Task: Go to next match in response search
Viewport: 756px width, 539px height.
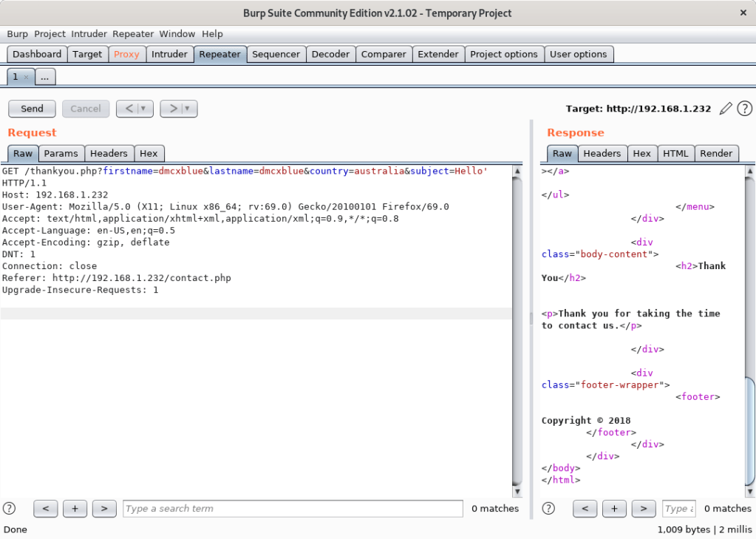Action: (x=644, y=508)
